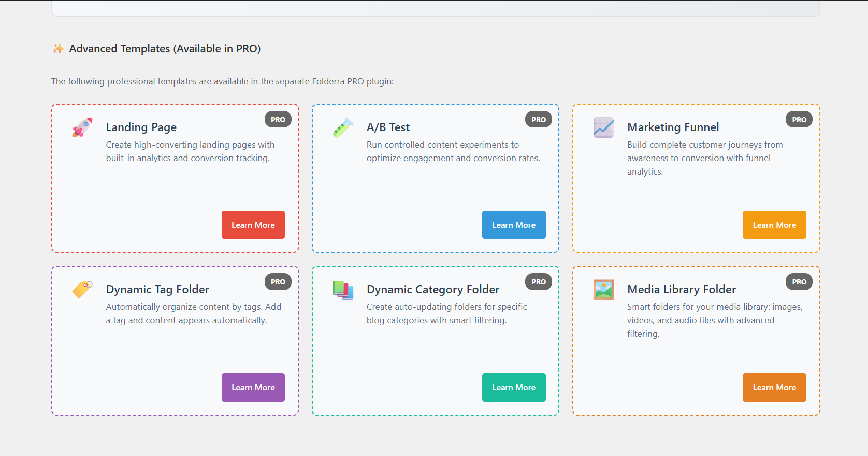Click the Advanced Templates section heading text
Viewport: 868px width, 456px height.
(165, 49)
